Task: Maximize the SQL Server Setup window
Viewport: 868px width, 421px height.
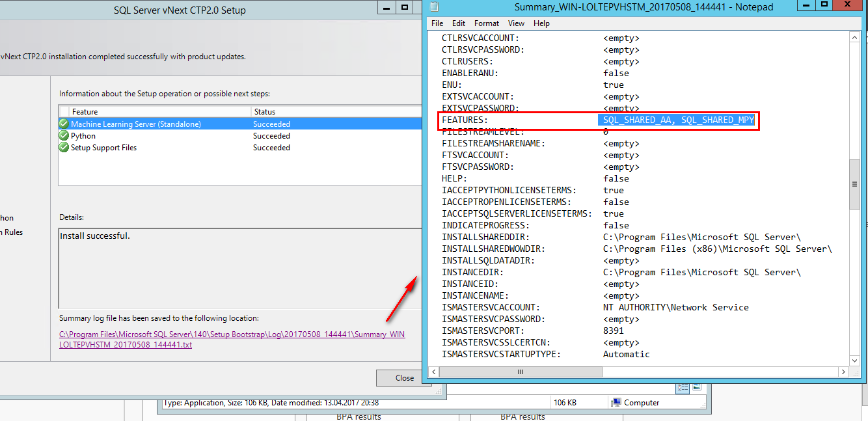Action: [x=404, y=7]
